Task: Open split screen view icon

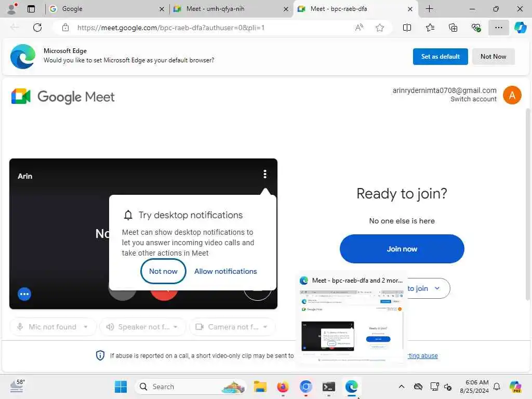Action: tap(407, 28)
